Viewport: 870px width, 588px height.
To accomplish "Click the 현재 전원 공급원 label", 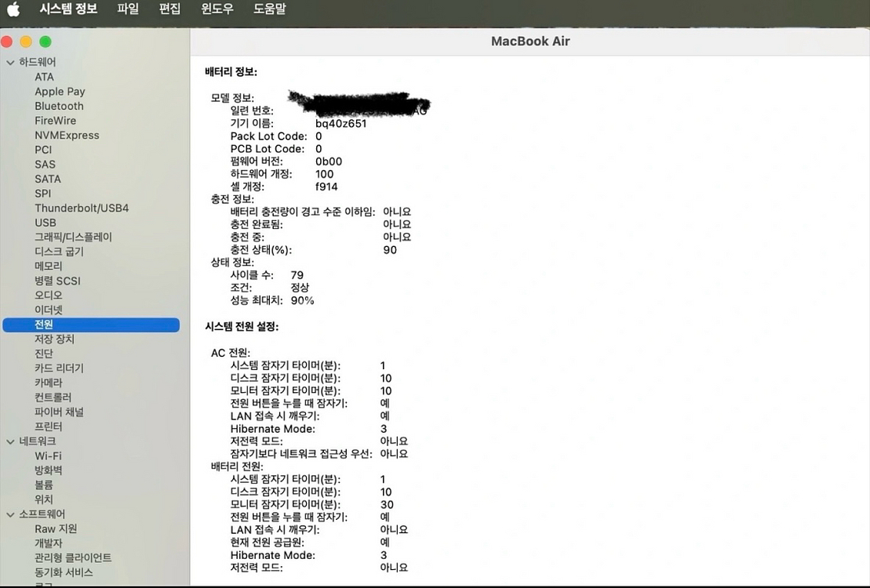I will click(x=268, y=543).
